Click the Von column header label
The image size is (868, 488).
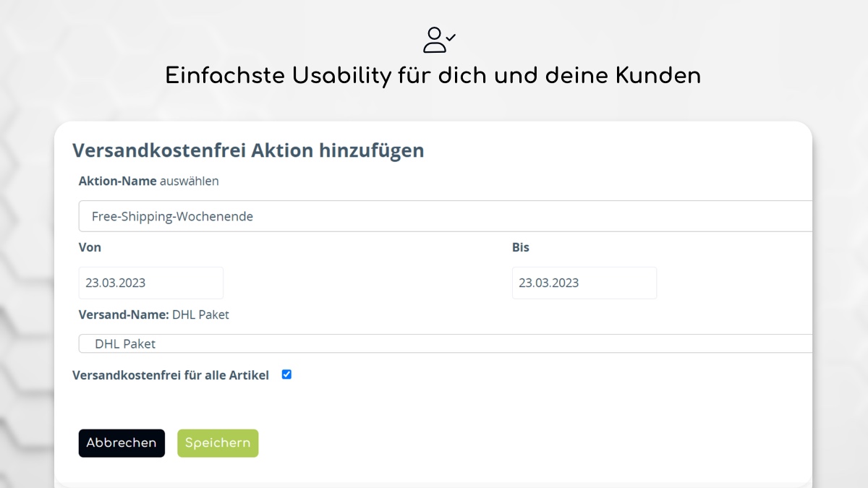[x=90, y=247]
